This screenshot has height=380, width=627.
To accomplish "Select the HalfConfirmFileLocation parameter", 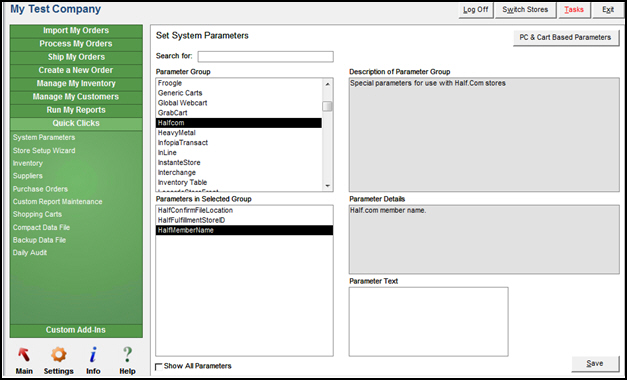I will pyautogui.click(x=244, y=210).
